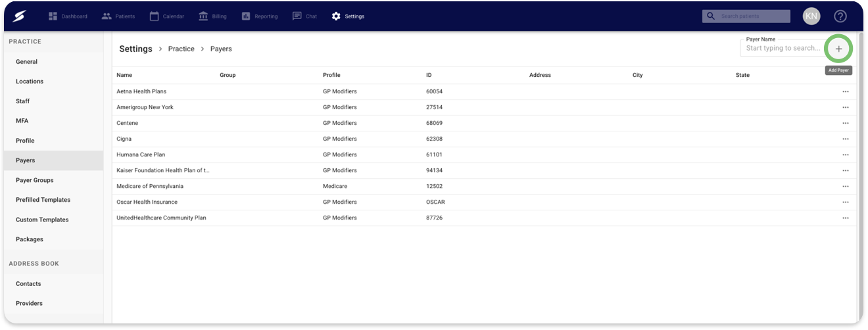Select General in the sidebar

click(x=53, y=62)
